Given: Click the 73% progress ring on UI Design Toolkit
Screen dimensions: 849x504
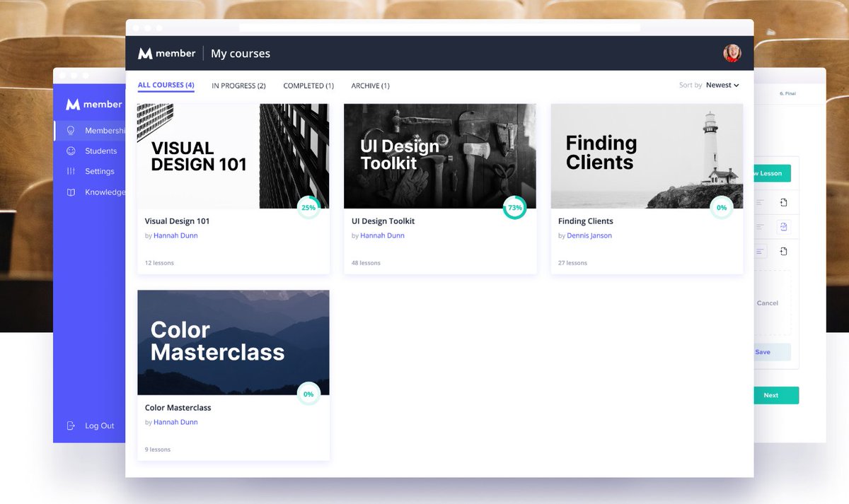Looking at the screenshot, I should [x=515, y=208].
